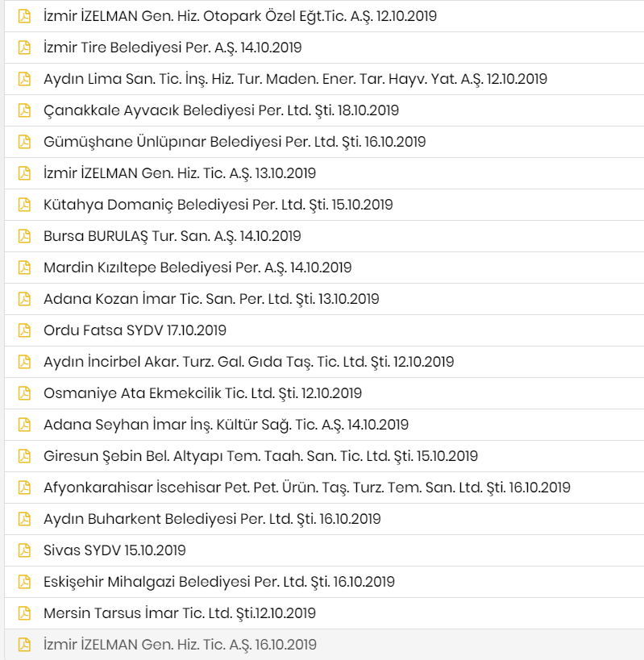Image resolution: width=644 pixels, height=660 pixels.
Task: Click PDF icon beside Sivas SYDV
Action: tap(24, 550)
